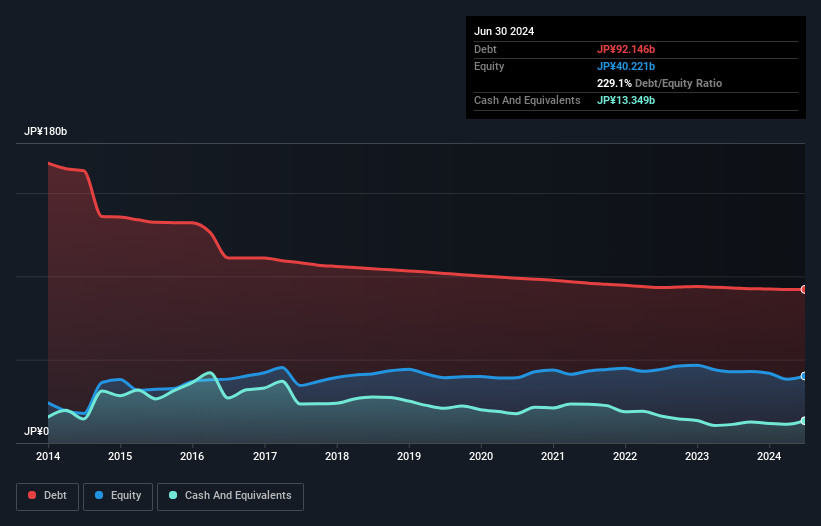Click the Jun 30 2024 tooltip date

(x=504, y=31)
